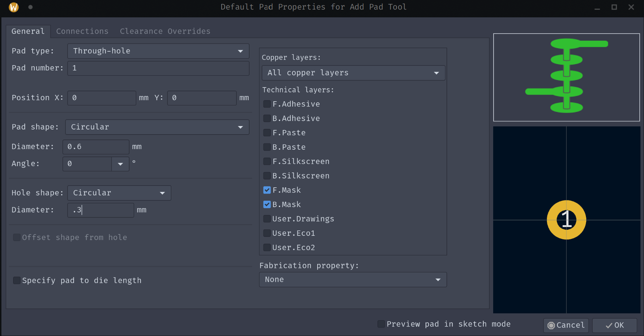This screenshot has width=644, height=336.
Task: Click the pad Diameter field showing 0.6
Action: (x=96, y=147)
